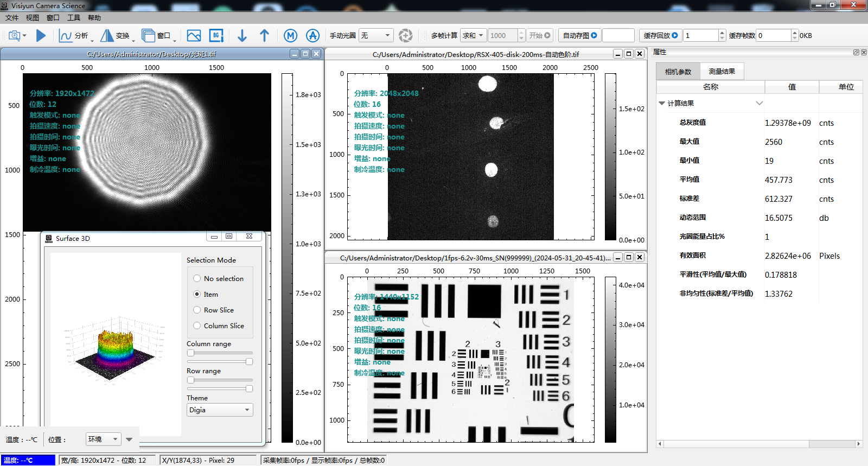This screenshot has width=868, height=466.
Task: Minimize the 光斑1.tif image window
Action: coord(295,54)
